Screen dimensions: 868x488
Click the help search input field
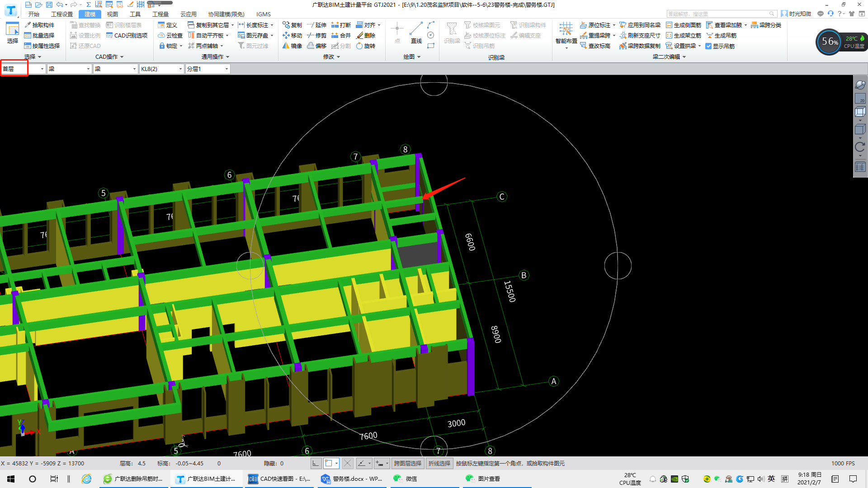click(x=721, y=14)
